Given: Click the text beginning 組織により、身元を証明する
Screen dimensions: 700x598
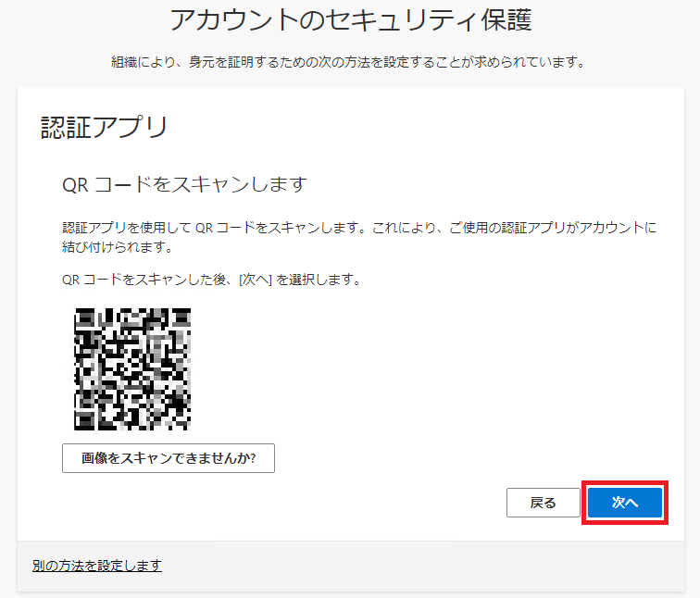Looking at the screenshot, I should pyautogui.click(x=349, y=62).
